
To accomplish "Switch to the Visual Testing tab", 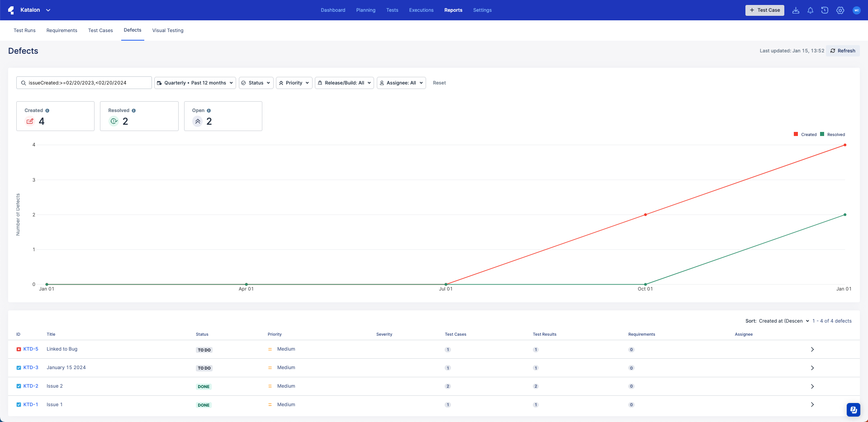I will tap(167, 30).
